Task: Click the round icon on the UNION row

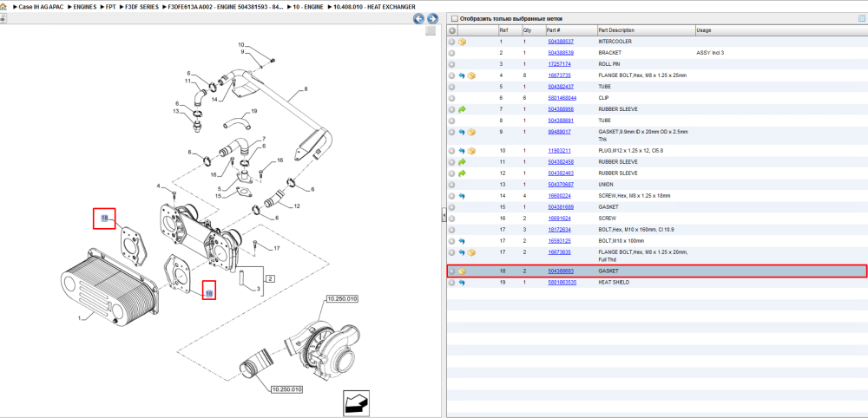Action: 451,185
